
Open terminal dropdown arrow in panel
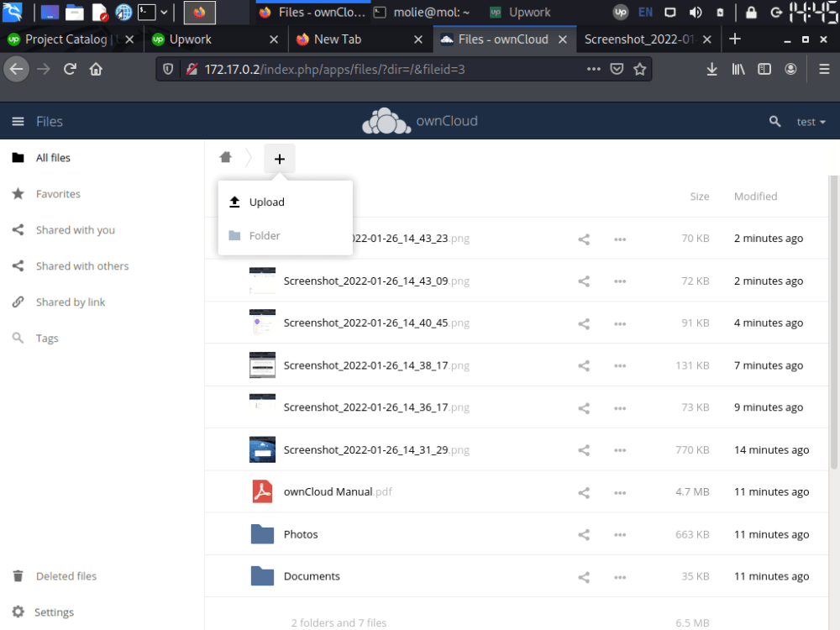pos(164,12)
